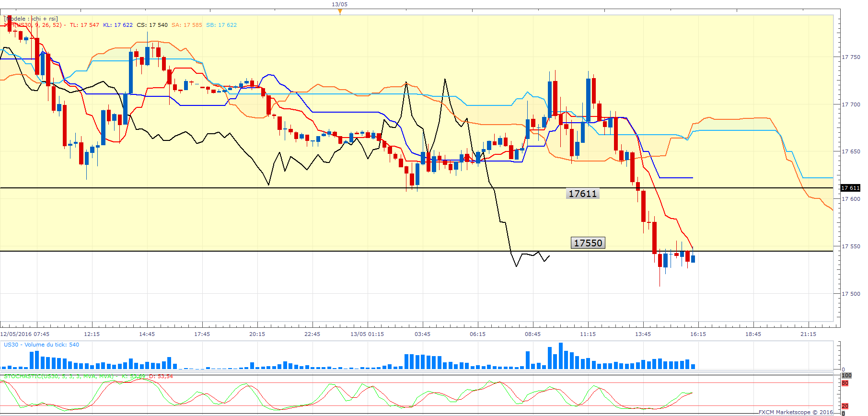Click the 12:15 time axis label
868x416 pixels.
tap(92, 334)
